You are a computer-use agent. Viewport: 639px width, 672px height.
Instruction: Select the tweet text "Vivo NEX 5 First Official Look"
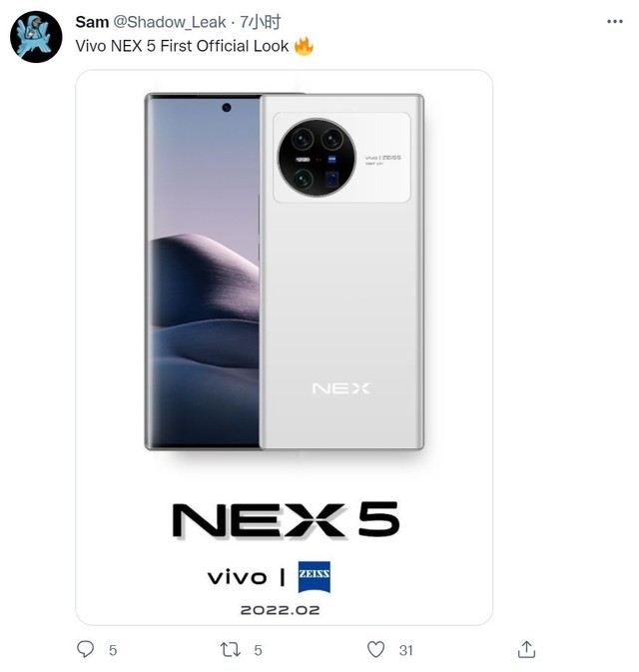pyautogui.click(x=182, y=46)
